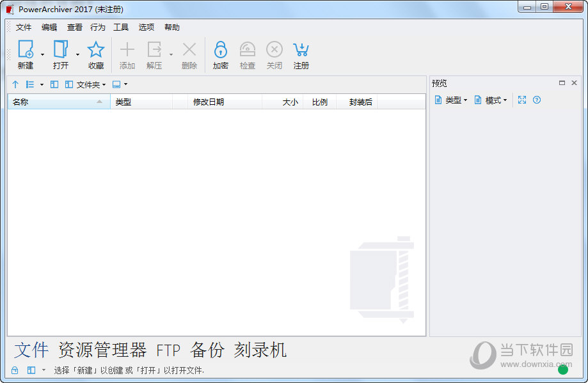Open the 文件 menu

pyautogui.click(x=23, y=27)
